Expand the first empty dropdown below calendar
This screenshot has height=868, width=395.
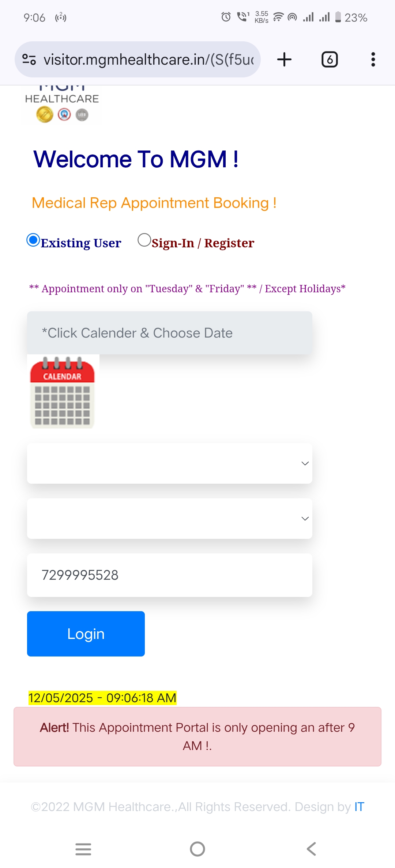click(x=170, y=463)
